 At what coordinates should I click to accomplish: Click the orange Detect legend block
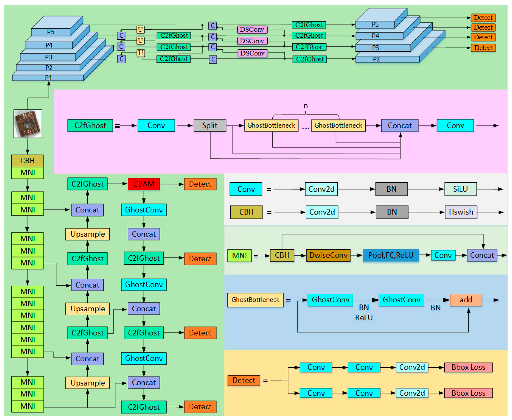pyautogui.click(x=244, y=381)
